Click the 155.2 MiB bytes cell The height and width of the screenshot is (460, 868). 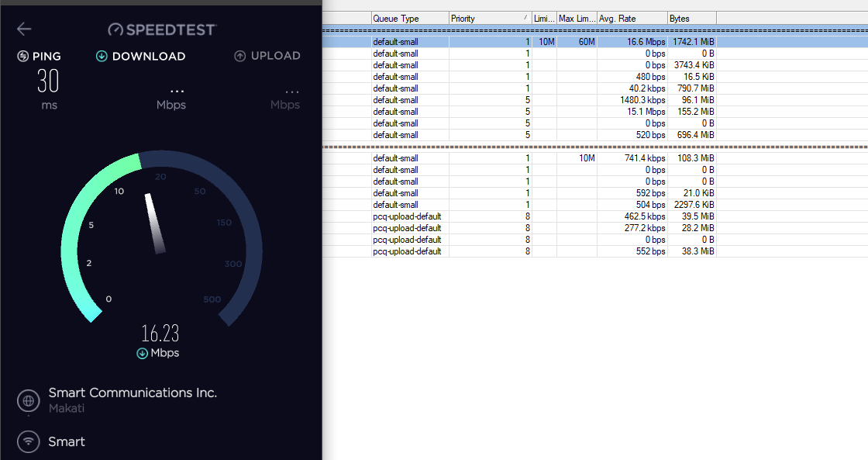[692, 112]
